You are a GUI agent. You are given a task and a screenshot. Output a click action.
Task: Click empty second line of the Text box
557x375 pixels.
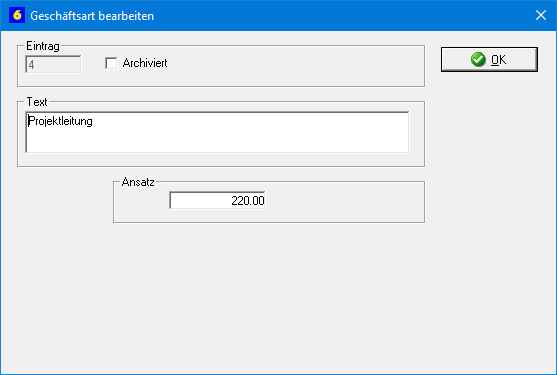[217, 140]
